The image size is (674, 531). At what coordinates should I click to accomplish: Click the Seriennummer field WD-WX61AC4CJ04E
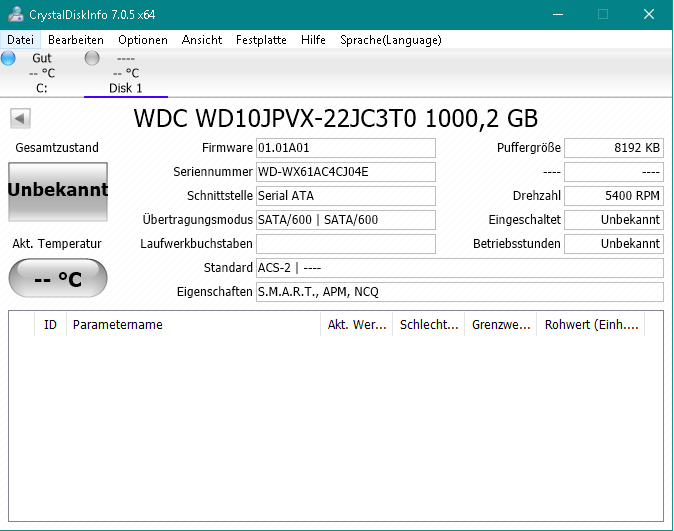click(346, 172)
